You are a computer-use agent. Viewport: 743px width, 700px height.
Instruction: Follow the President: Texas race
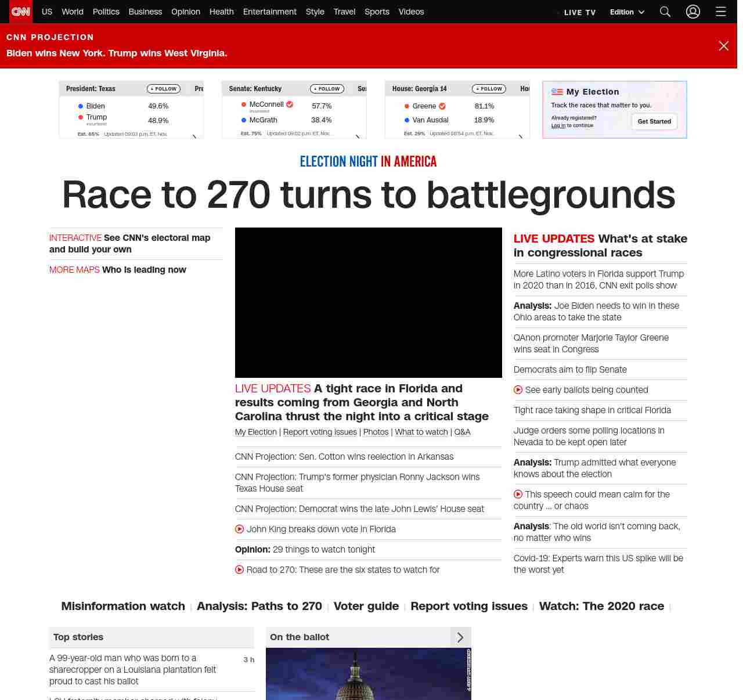[164, 89]
